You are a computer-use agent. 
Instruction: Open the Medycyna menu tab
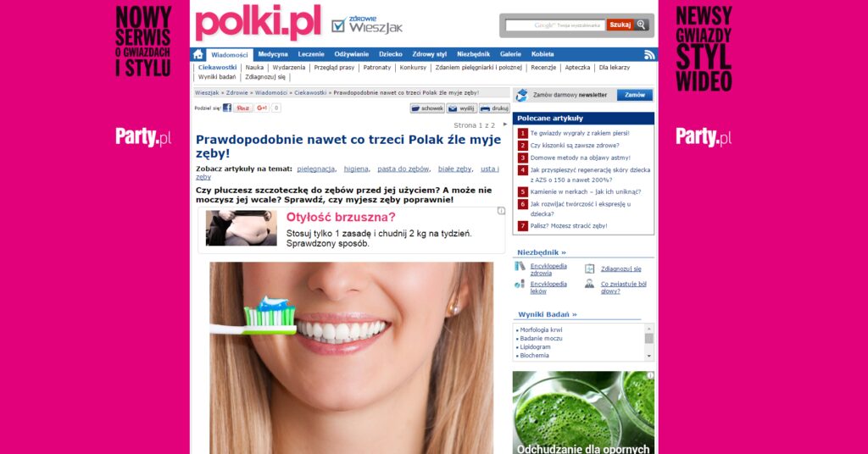point(273,54)
